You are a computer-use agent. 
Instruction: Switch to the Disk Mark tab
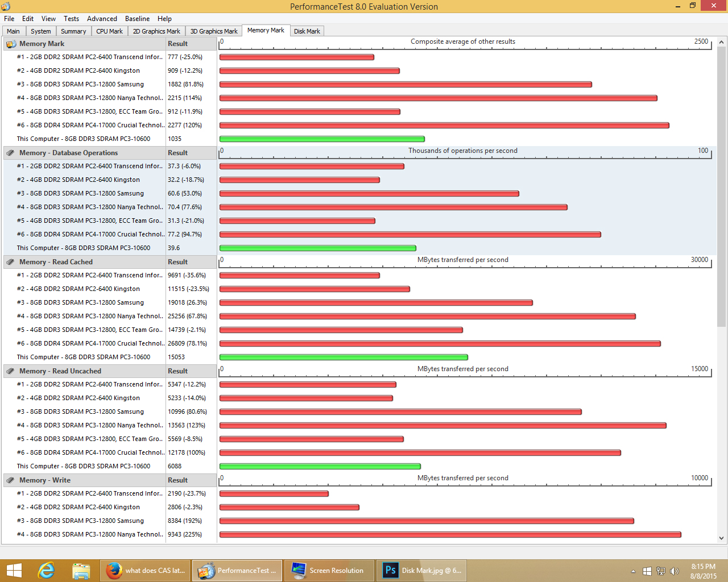307,31
